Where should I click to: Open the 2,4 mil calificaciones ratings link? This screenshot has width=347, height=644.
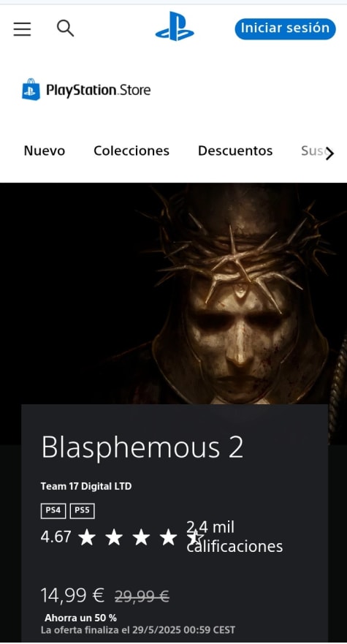(x=234, y=537)
